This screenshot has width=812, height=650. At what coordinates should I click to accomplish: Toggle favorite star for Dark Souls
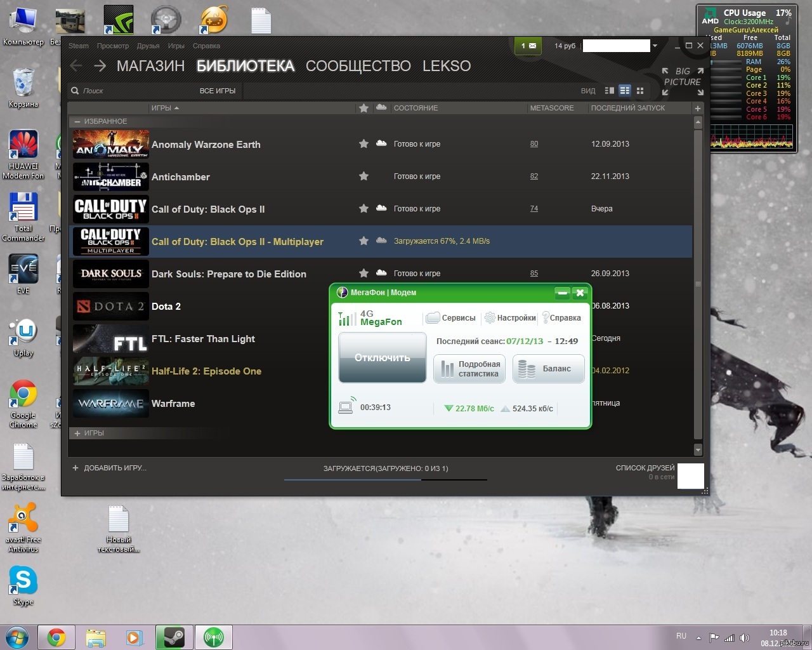tap(363, 273)
